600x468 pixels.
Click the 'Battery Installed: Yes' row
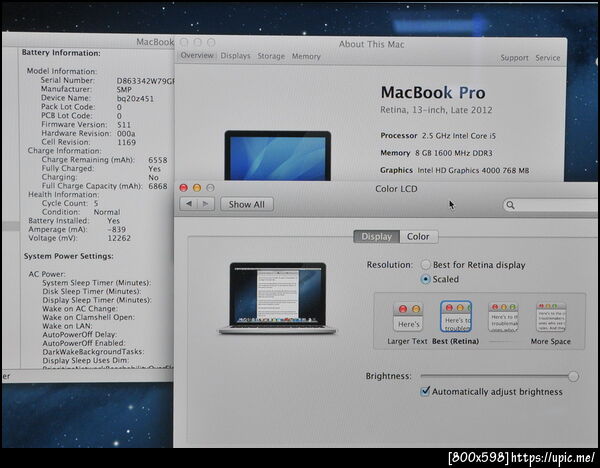click(74, 221)
